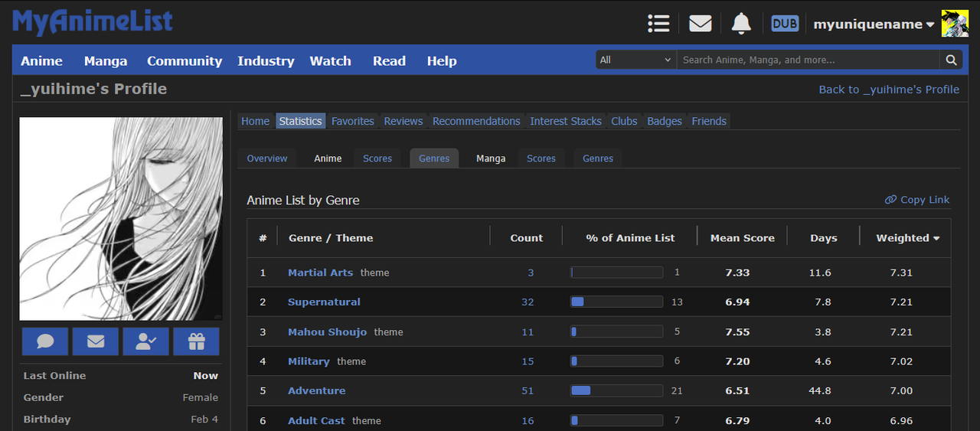Open the Community navigation menu

coord(185,60)
